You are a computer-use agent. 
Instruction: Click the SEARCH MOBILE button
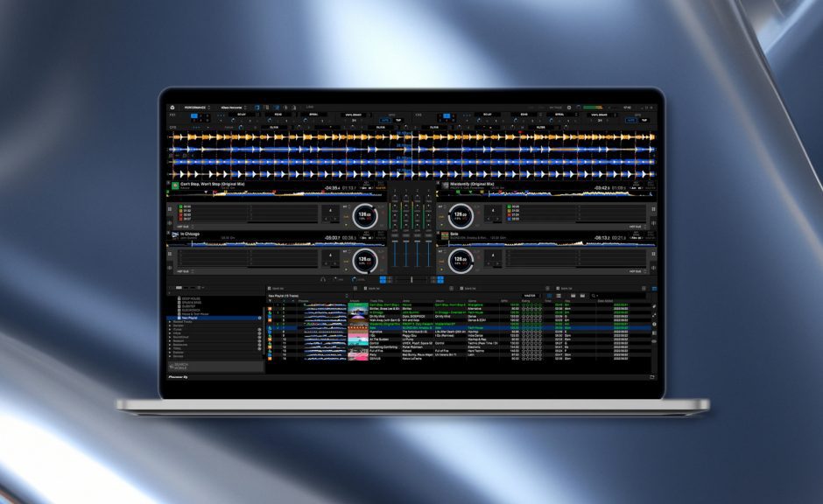179,367
